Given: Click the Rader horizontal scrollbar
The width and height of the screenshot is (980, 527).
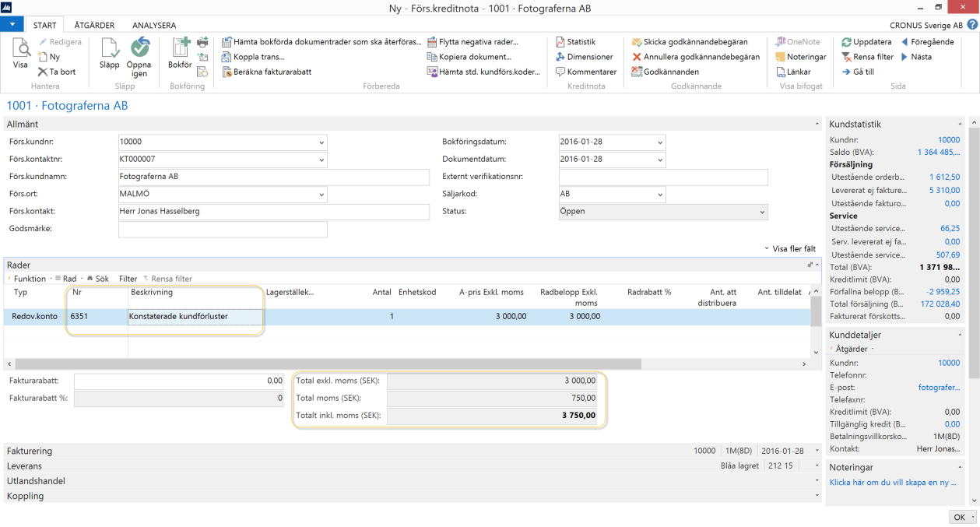Looking at the screenshot, I should (x=328, y=364).
